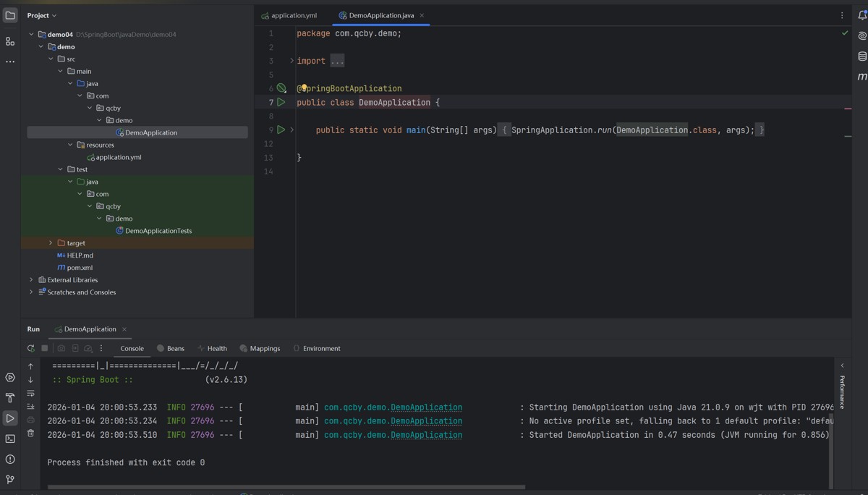Open the Terminal tool window

(x=10, y=439)
